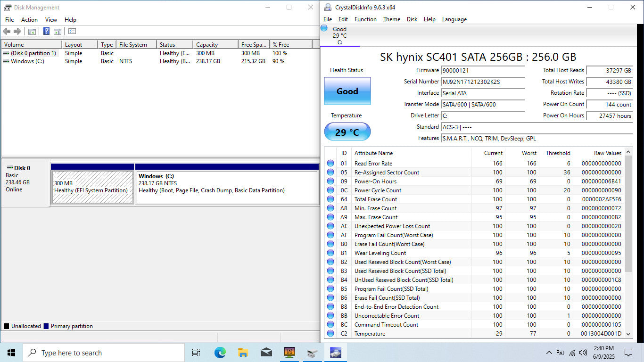Click the Show/Hide Console Tree icon

[32, 32]
